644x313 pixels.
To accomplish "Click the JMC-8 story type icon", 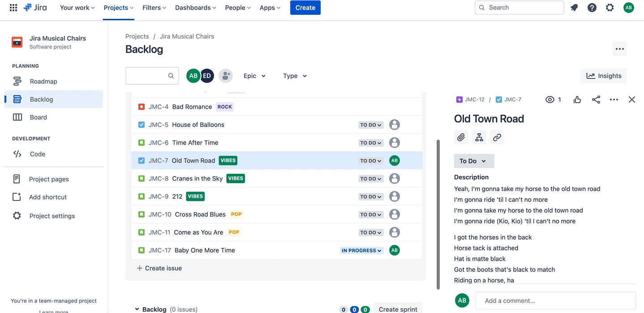I will coord(142,178).
